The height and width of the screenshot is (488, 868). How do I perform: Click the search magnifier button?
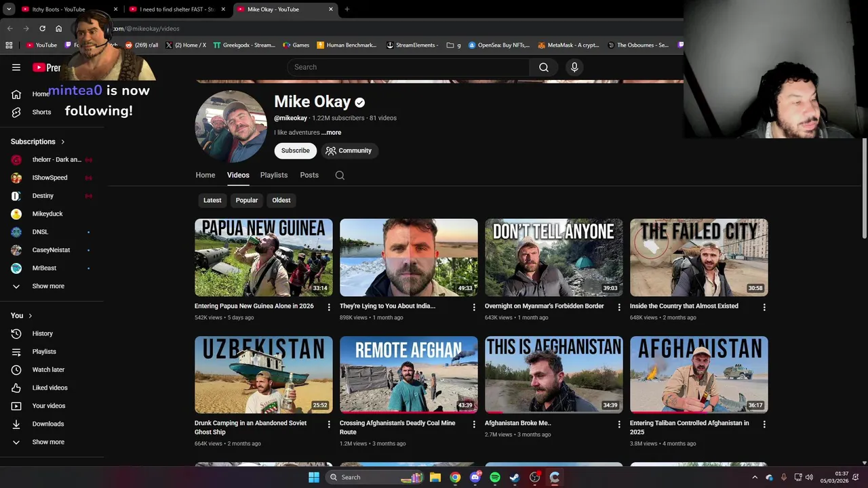click(x=544, y=67)
